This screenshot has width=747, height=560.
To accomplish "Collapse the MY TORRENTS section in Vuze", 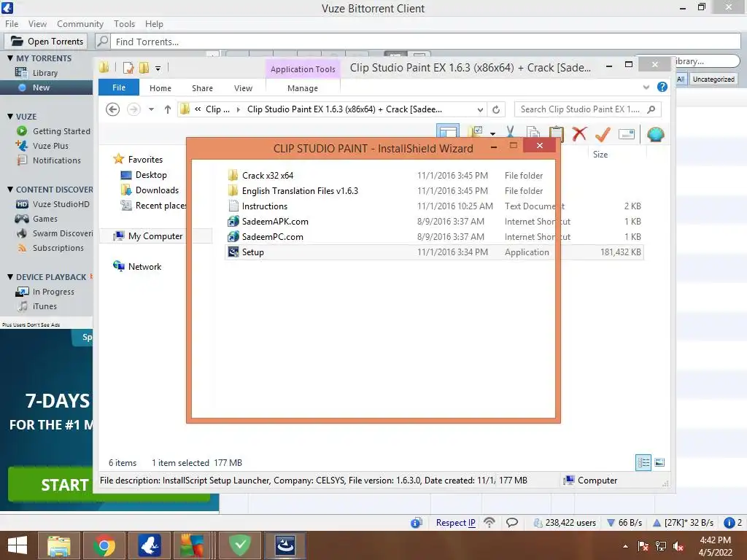I will (10, 58).
